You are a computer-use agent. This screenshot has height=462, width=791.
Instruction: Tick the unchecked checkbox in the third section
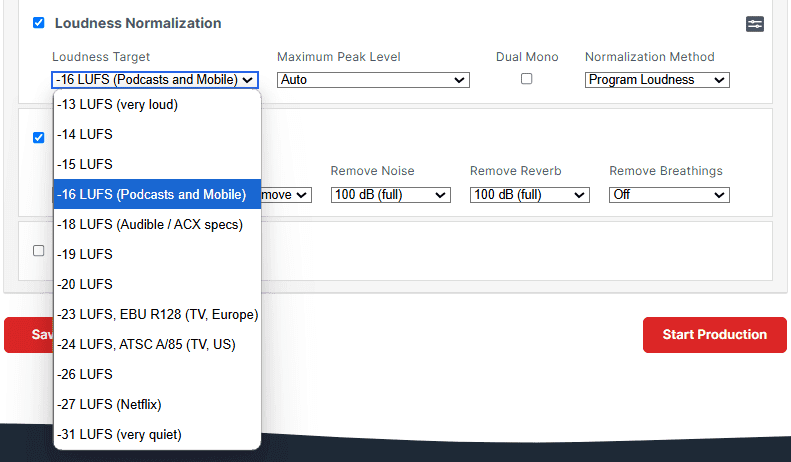tap(38, 251)
